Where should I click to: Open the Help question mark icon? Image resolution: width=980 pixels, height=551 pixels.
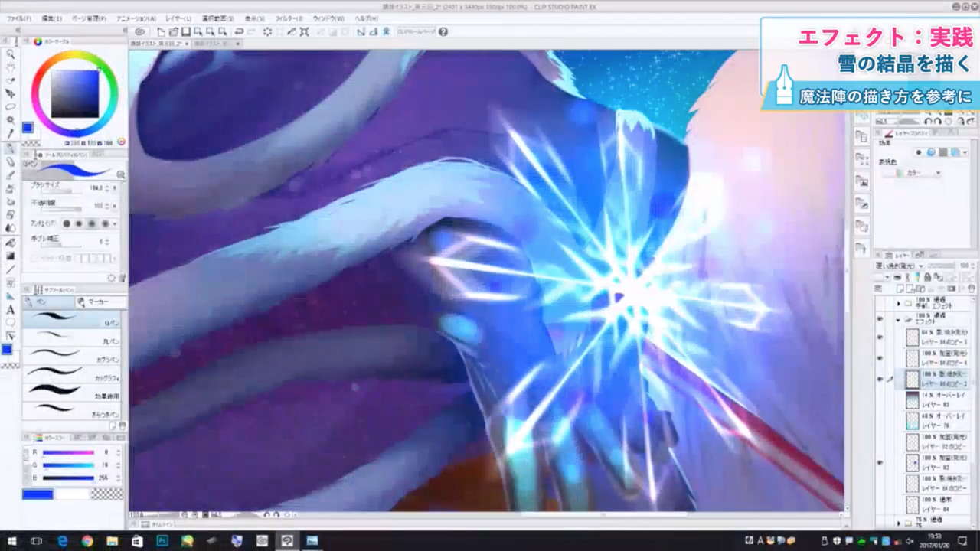coord(443,31)
